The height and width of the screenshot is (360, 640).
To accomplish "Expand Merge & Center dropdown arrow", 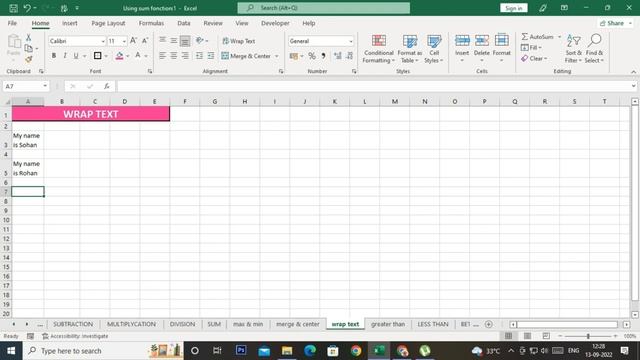I will pyautogui.click(x=277, y=56).
